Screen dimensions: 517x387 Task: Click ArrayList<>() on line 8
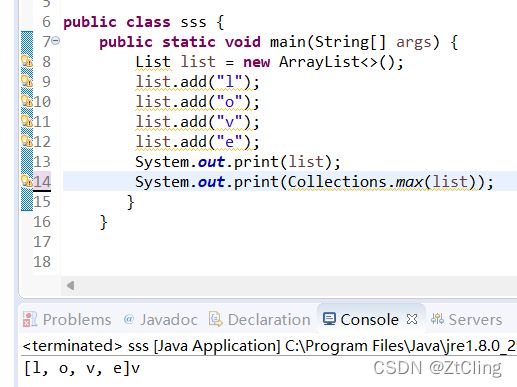[337, 62]
